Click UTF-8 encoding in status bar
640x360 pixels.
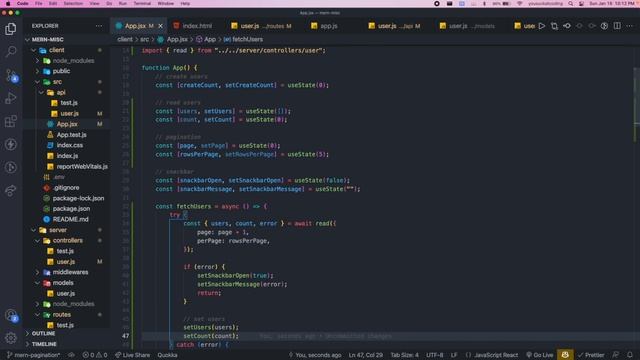pos(435,355)
